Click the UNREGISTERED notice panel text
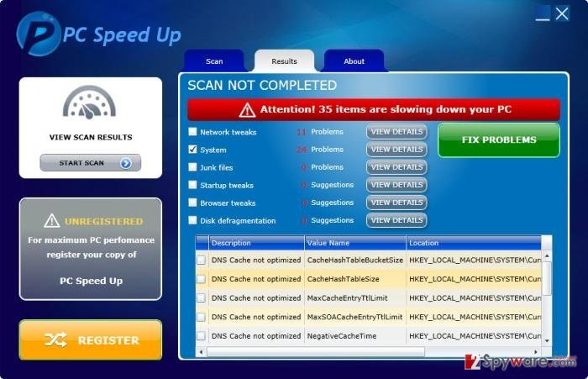 103,221
